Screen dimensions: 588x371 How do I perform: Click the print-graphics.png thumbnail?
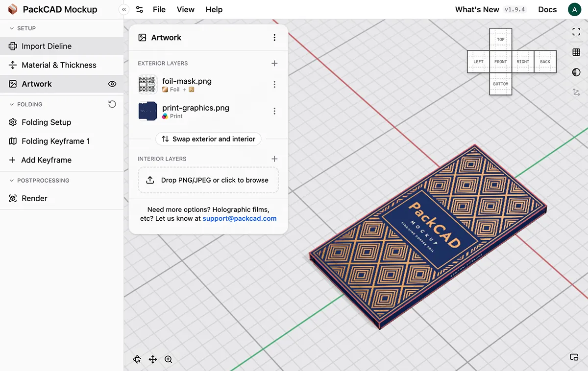pos(147,111)
